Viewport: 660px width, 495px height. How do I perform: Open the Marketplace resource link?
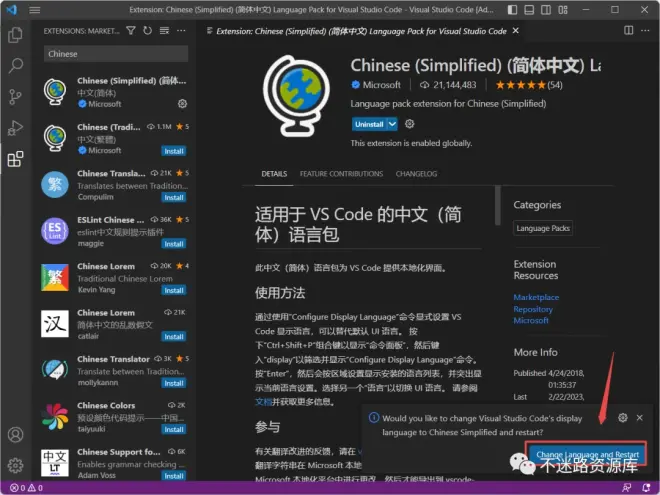point(536,297)
